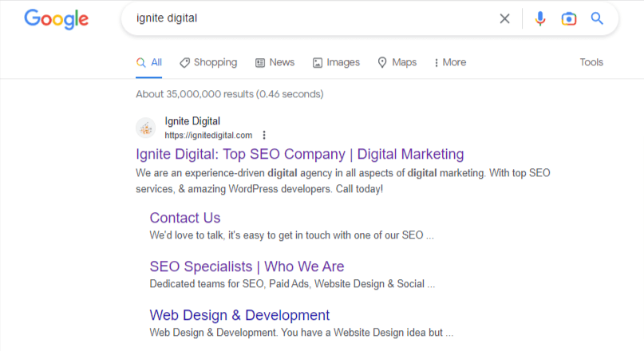
Task: Open Google Lens camera search
Action: 568,19
